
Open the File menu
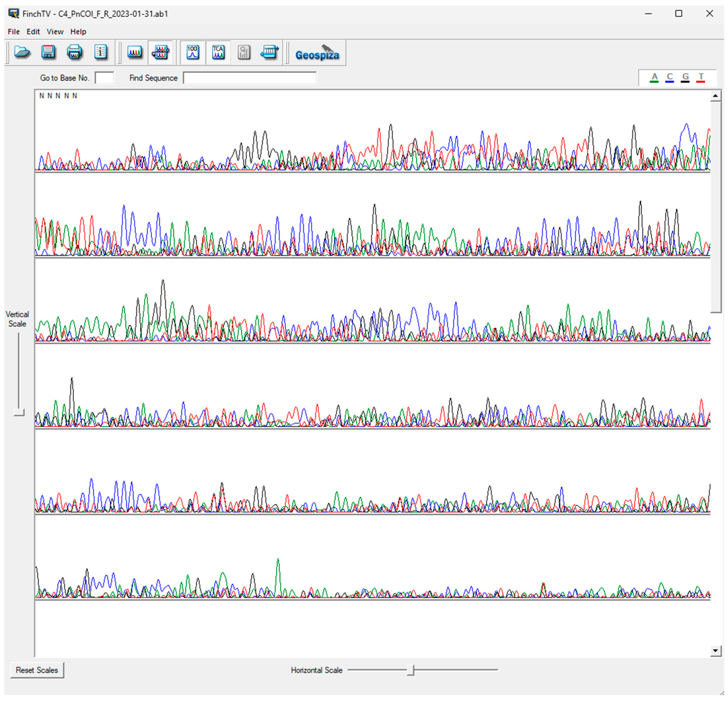[x=14, y=32]
